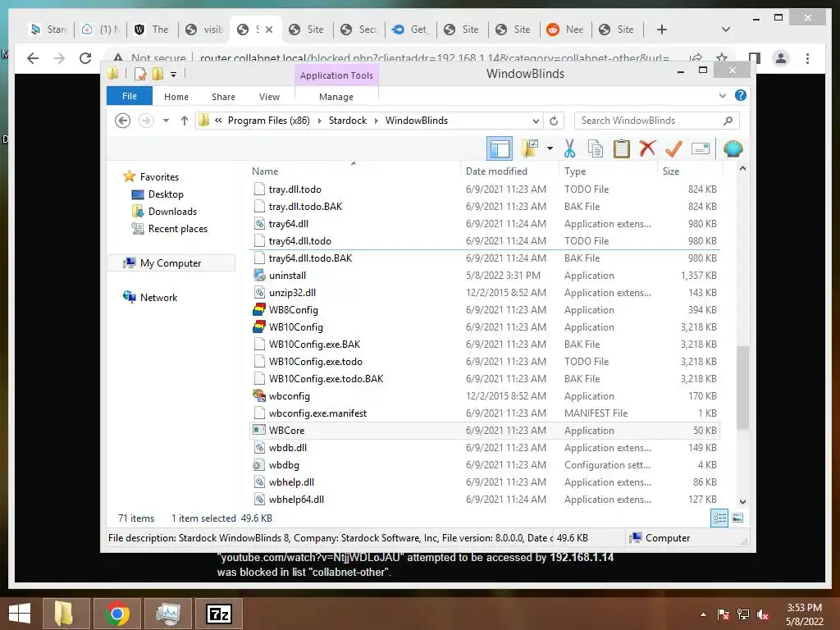
Task: Select the wbconfig application icon
Action: click(259, 396)
